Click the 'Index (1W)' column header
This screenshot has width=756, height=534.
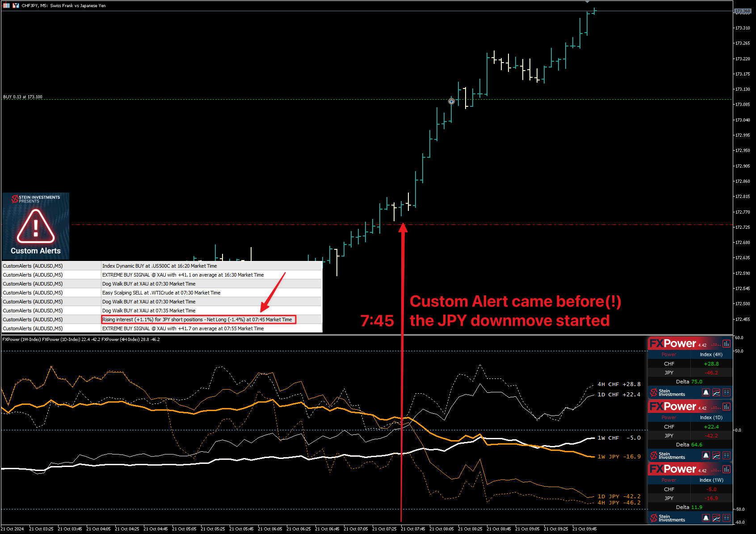(711, 480)
